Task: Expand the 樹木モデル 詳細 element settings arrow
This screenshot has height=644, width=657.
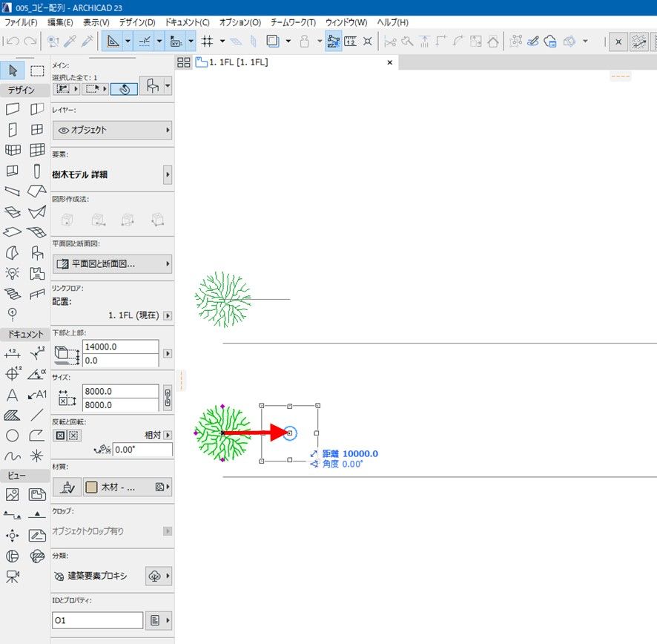Action: [x=168, y=174]
